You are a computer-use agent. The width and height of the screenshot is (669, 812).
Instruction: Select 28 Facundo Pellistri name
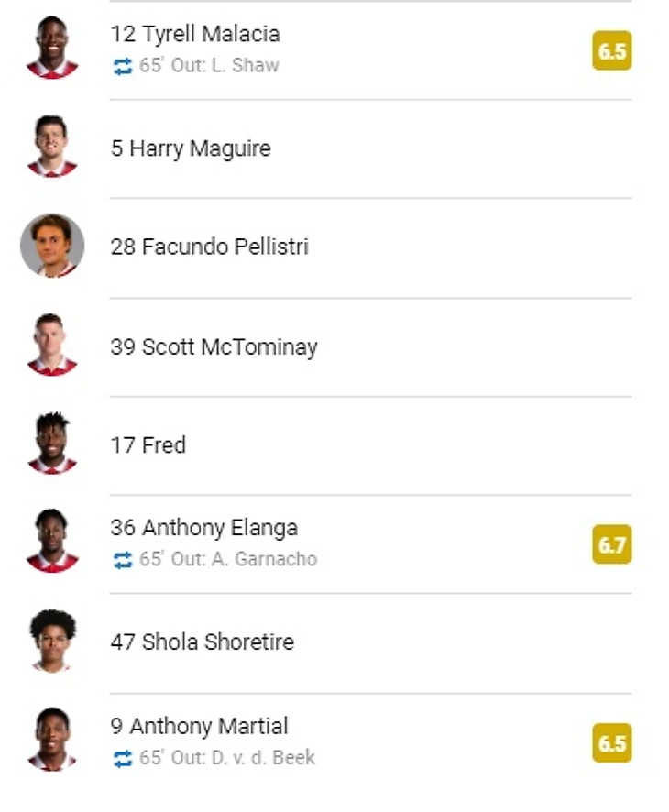pyautogui.click(x=209, y=247)
